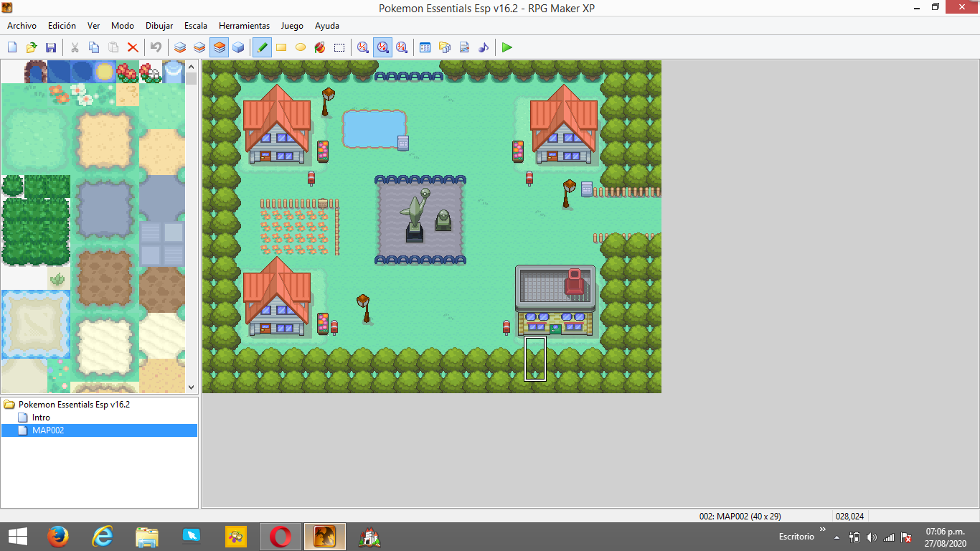Open the Herramientas menu
980x551 pixels.
(x=244, y=25)
